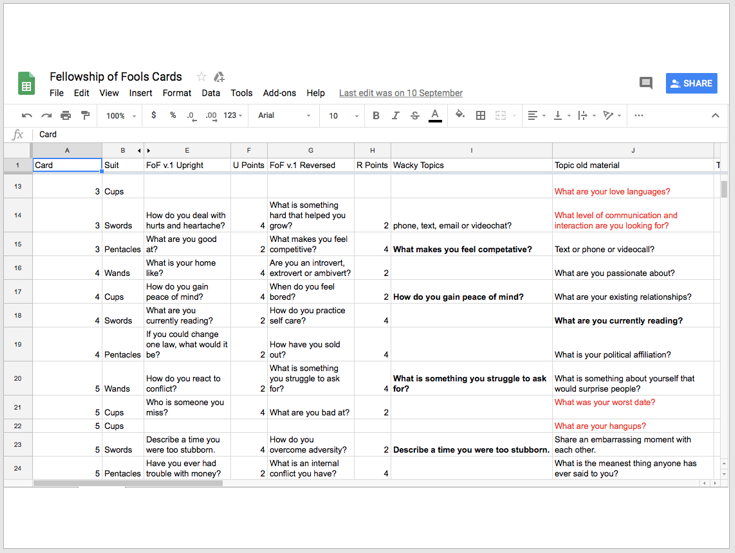Screen dimensions: 735x553
Task: Star the Fellowship of Fools Cards document
Action: tap(201, 77)
